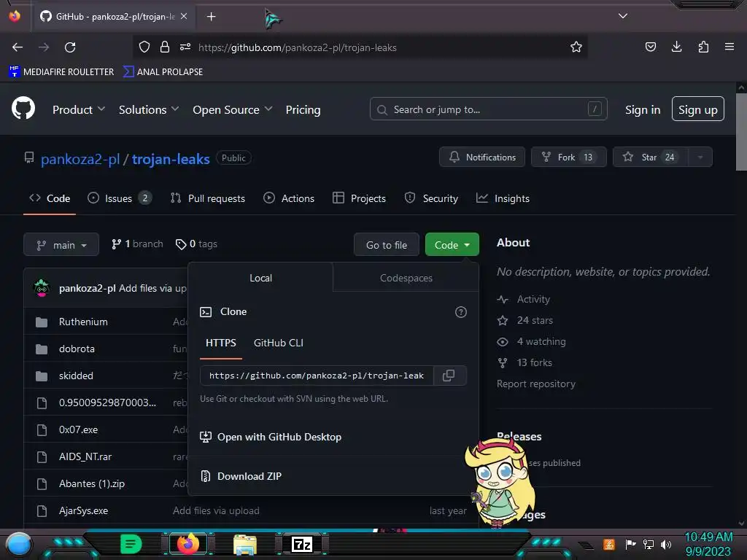Click the shield tracking protection icon
The image size is (747, 560).
(144, 47)
